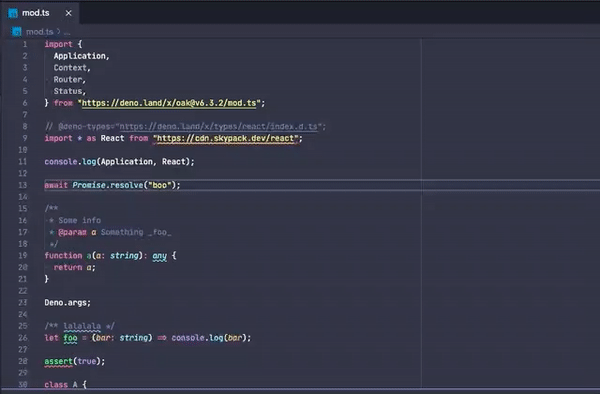The width and height of the screenshot is (600, 394).
Task: Click line number 13 in the gutter
Action: click(23, 185)
